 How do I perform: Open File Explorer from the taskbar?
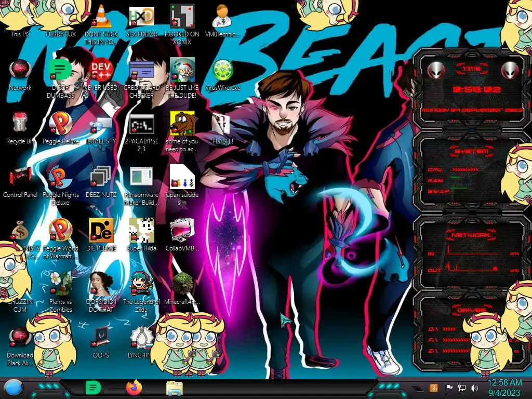pyautogui.click(x=175, y=388)
